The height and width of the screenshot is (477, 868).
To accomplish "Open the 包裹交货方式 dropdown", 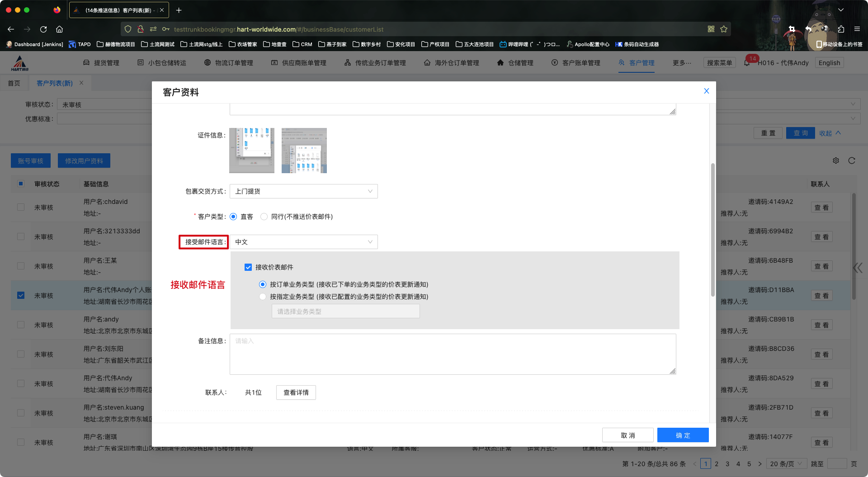I will tap(303, 191).
